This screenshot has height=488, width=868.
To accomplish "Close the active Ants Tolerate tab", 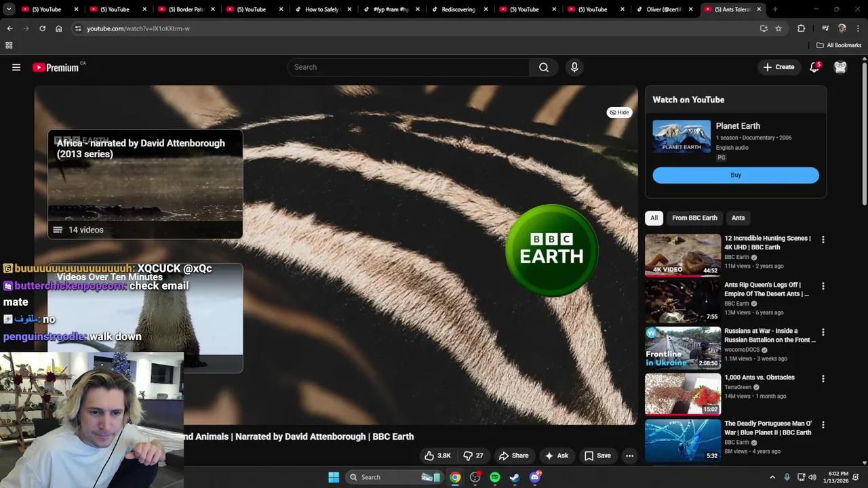I will pyautogui.click(x=759, y=9).
